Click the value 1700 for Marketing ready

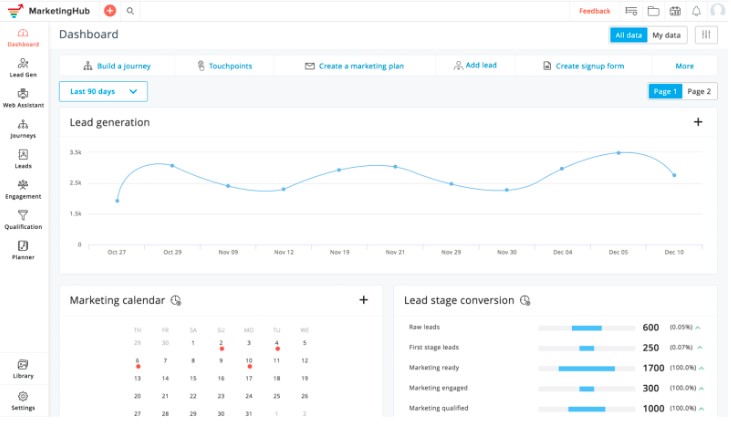point(653,368)
